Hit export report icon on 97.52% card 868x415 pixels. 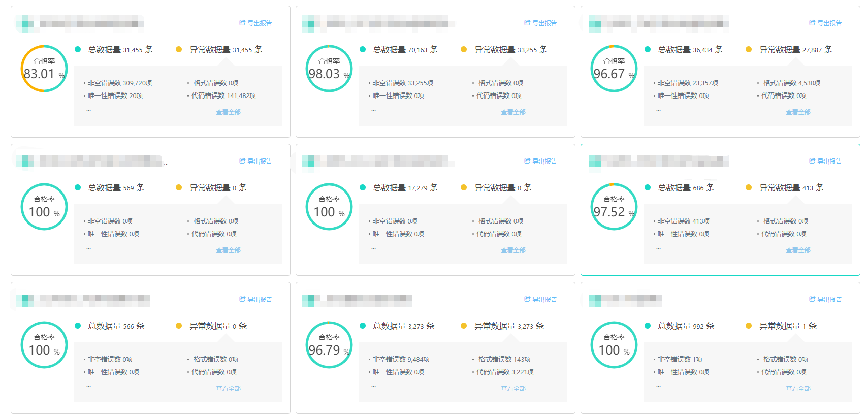(x=813, y=161)
